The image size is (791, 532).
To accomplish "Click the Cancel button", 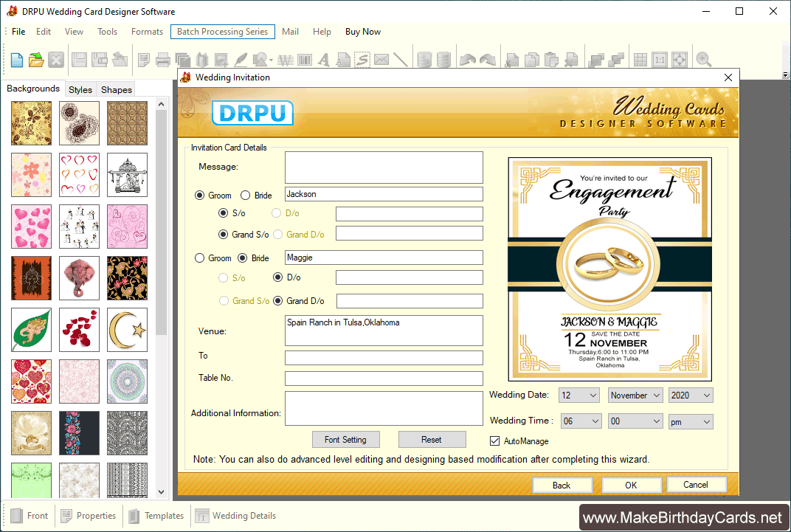I will coord(696,485).
